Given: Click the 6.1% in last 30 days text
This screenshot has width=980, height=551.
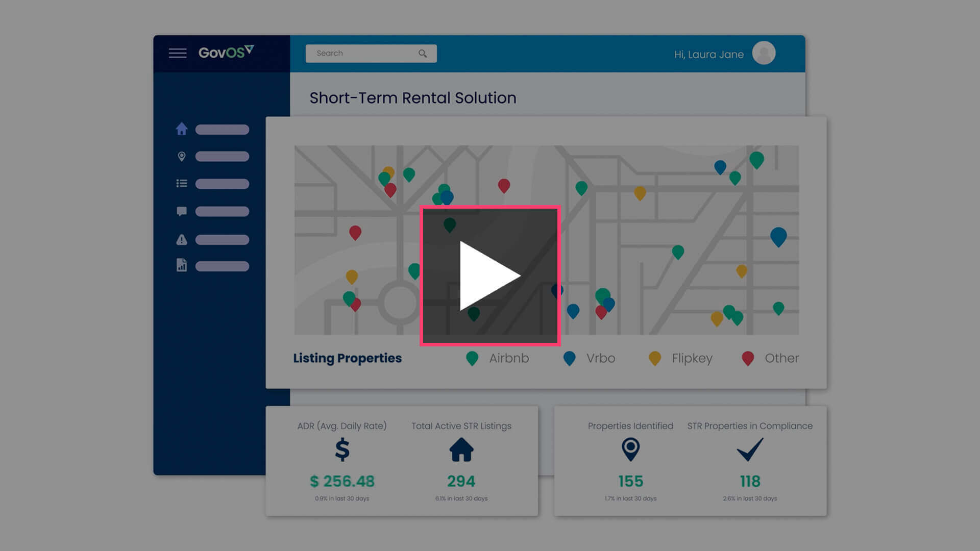Looking at the screenshot, I should tap(461, 498).
